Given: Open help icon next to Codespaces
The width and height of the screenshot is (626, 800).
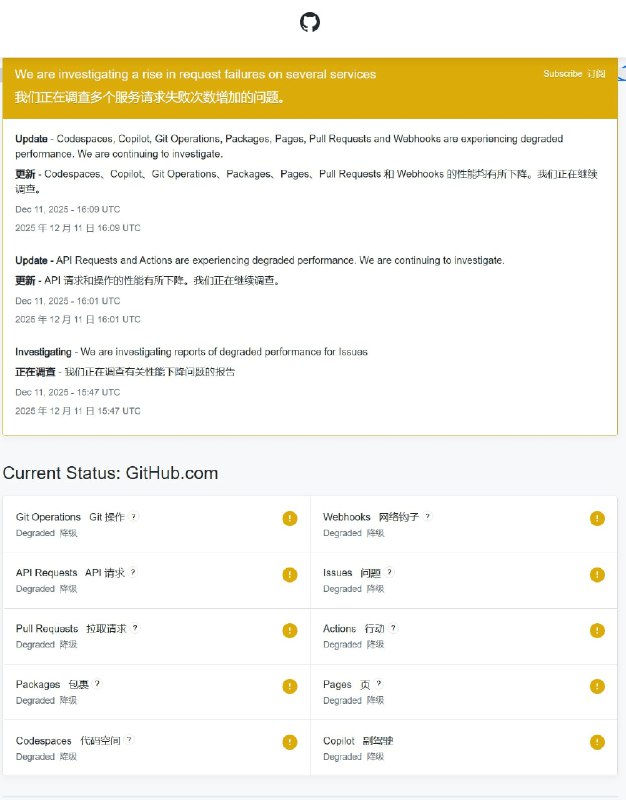Looking at the screenshot, I should (130, 739).
